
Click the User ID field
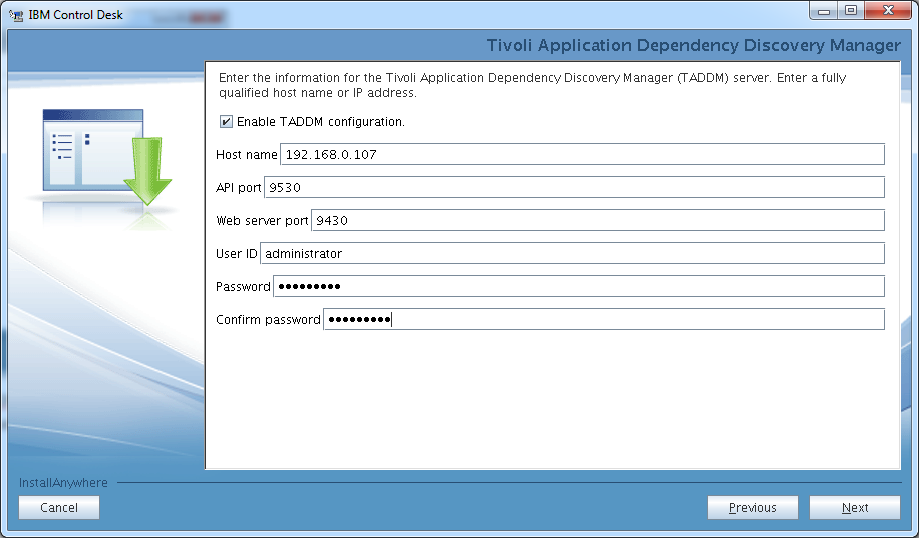pyautogui.click(x=572, y=253)
